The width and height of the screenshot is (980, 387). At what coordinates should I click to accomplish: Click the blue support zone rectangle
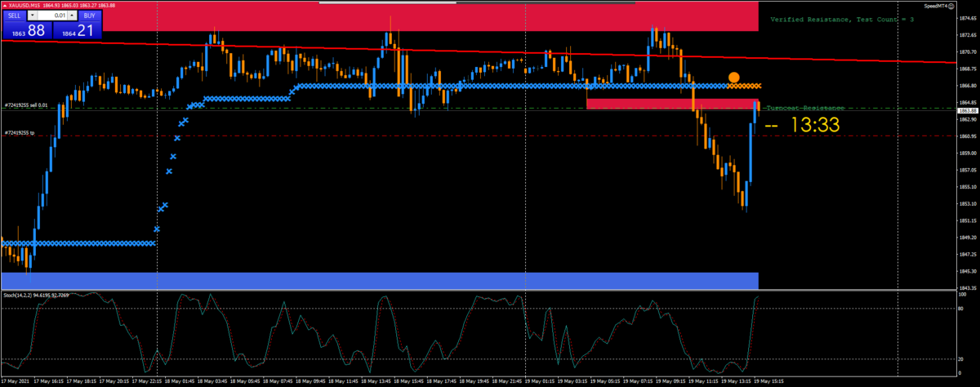(379, 280)
